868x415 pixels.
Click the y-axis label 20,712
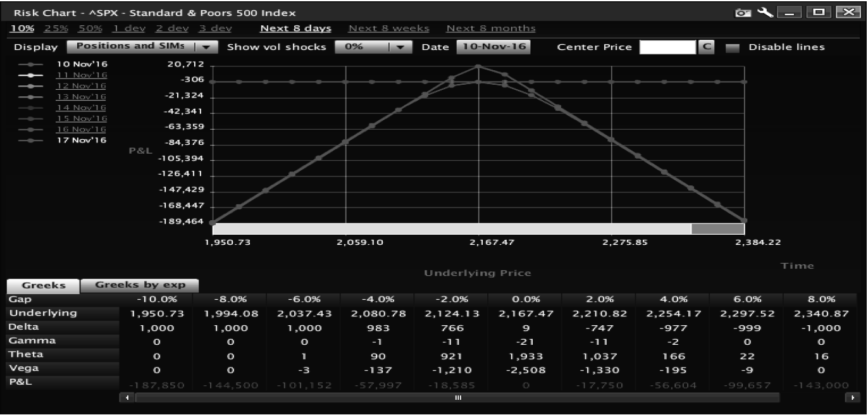click(x=186, y=65)
